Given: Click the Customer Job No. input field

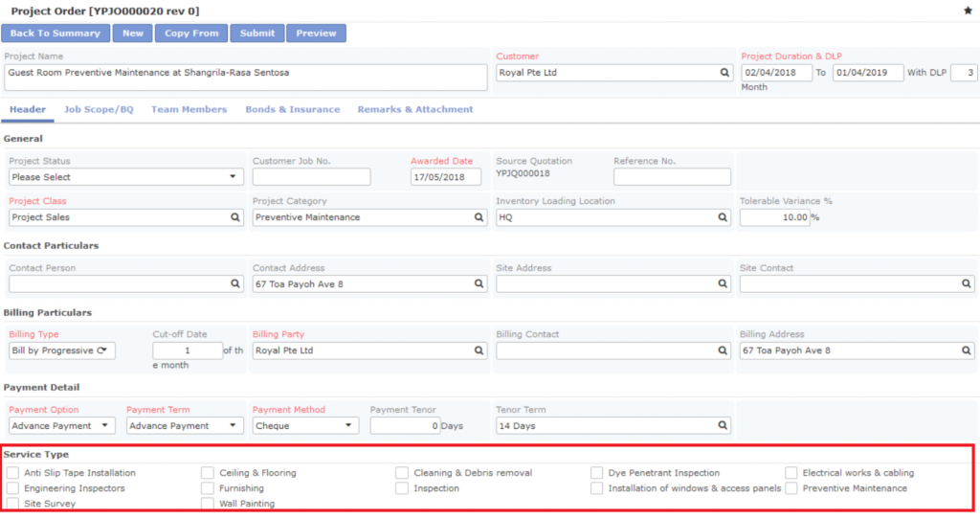Looking at the screenshot, I should (311, 177).
